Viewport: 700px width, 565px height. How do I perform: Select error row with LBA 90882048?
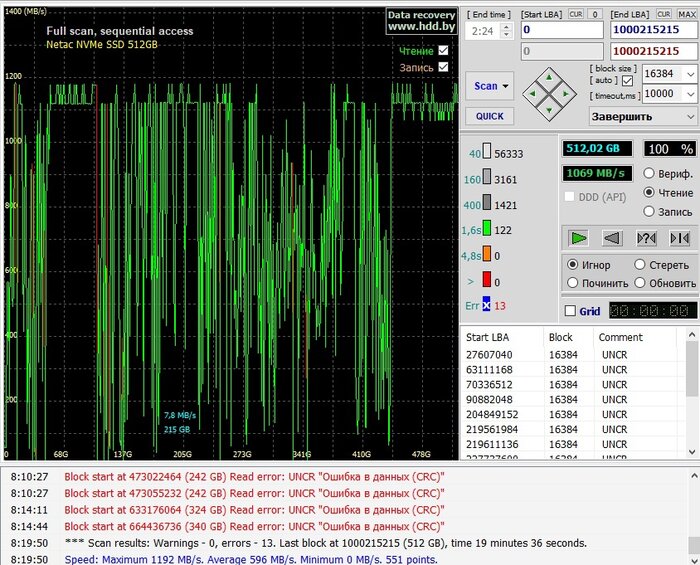point(573,399)
